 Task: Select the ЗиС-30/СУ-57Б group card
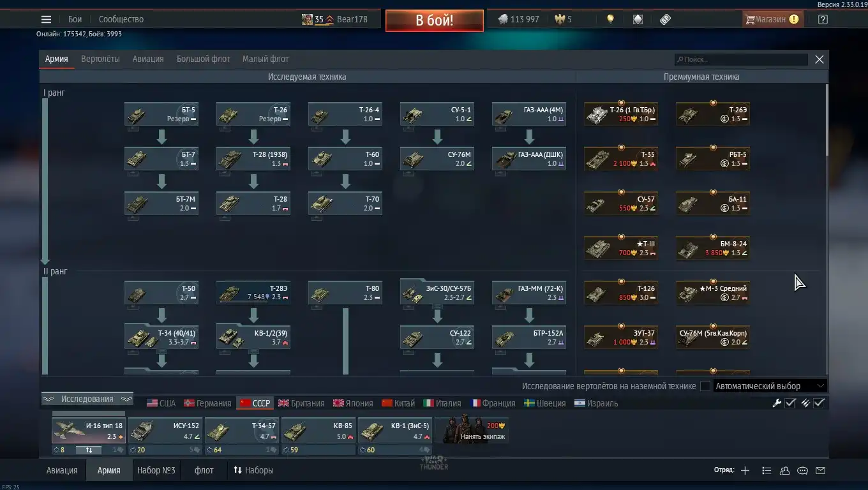(437, 293)
